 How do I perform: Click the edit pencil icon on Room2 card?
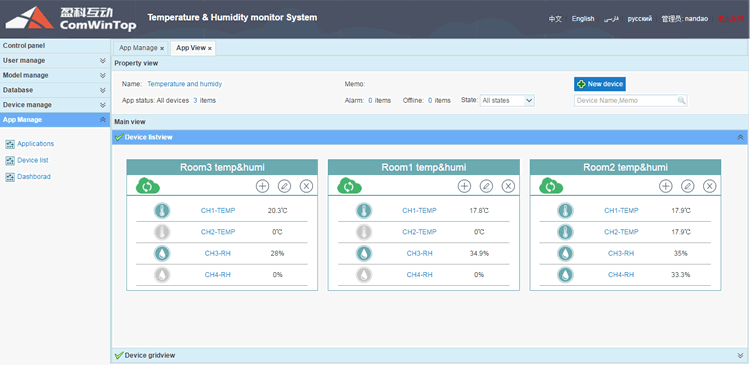(687, 186)
